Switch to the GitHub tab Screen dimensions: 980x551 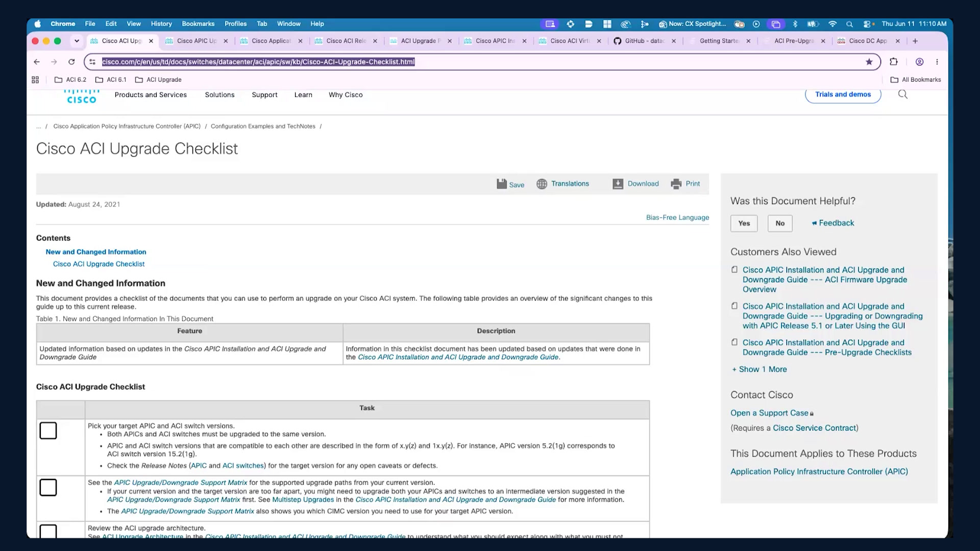(644, 41)
